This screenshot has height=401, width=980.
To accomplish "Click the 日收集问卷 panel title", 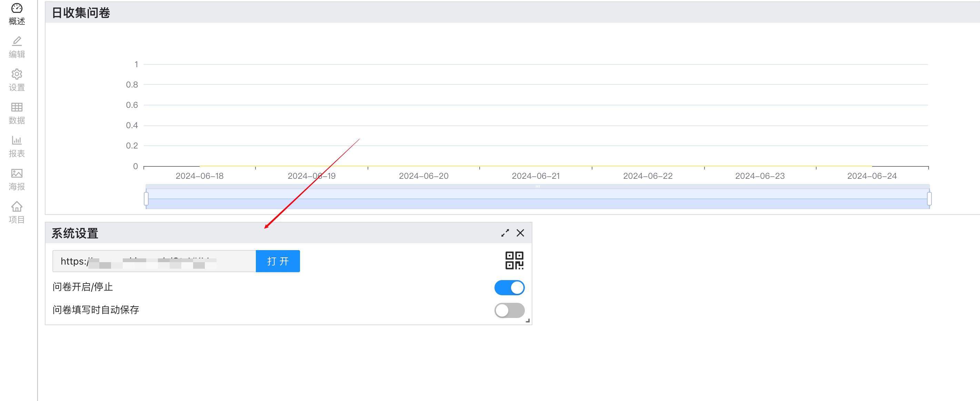I will [x=81, y=13].
